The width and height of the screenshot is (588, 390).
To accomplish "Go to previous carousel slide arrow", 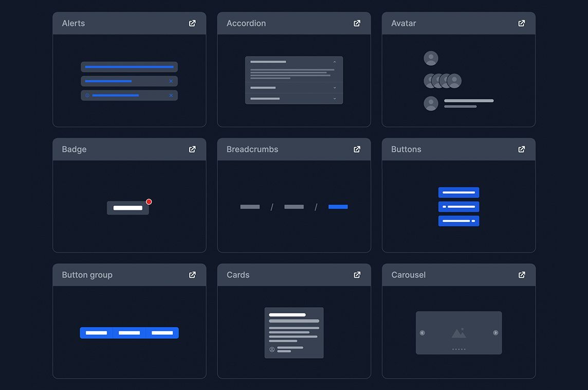I will [422, 333].
